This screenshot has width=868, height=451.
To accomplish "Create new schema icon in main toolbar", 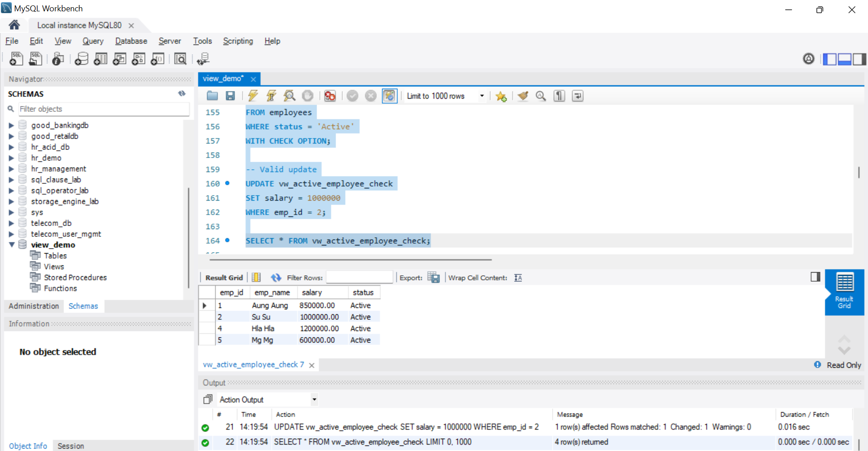I will click(81, 59).
